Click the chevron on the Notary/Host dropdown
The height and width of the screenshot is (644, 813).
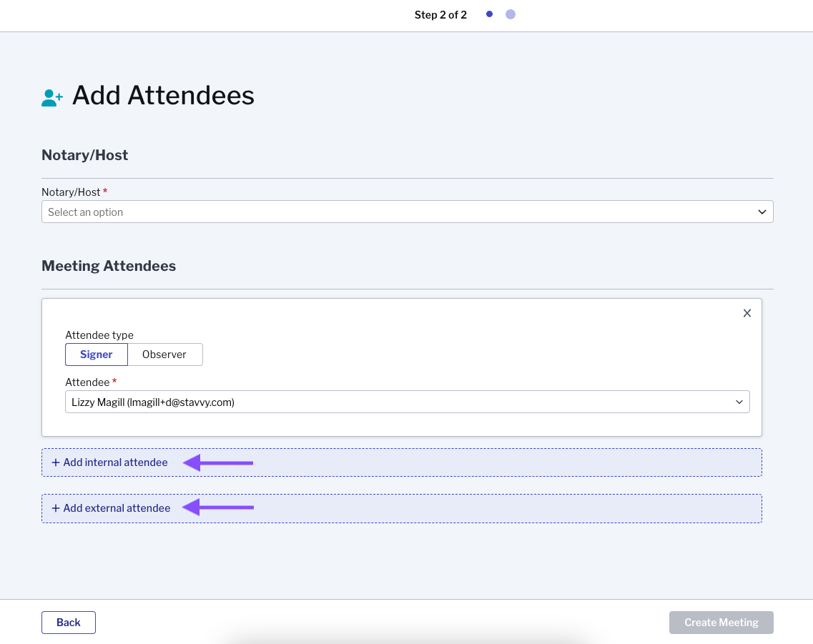point(762,212)
